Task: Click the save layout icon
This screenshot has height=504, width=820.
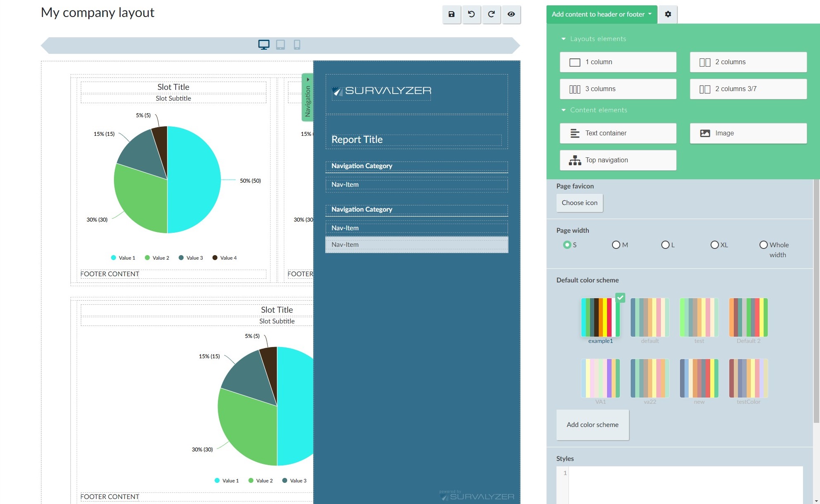Action: tap(451, 14)
